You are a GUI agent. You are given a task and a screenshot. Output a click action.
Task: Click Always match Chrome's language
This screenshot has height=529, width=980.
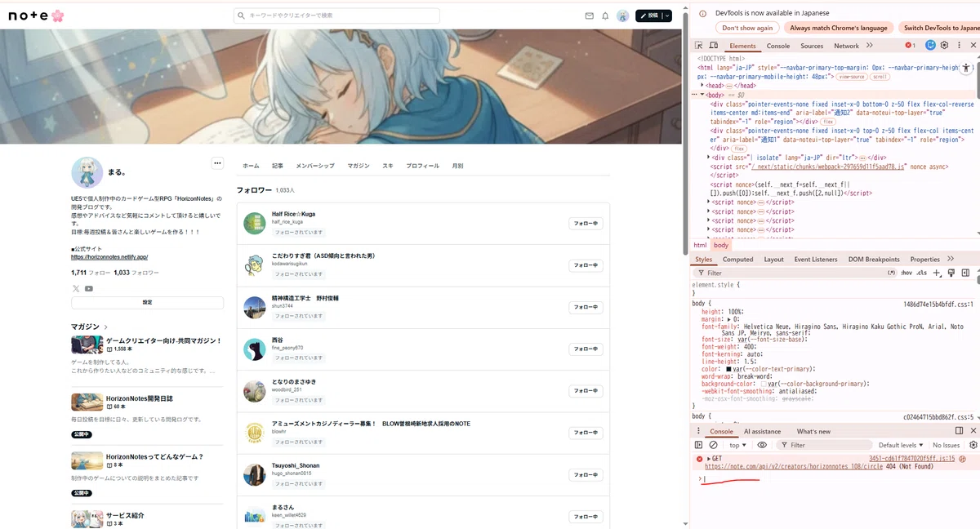coord(839,28)
